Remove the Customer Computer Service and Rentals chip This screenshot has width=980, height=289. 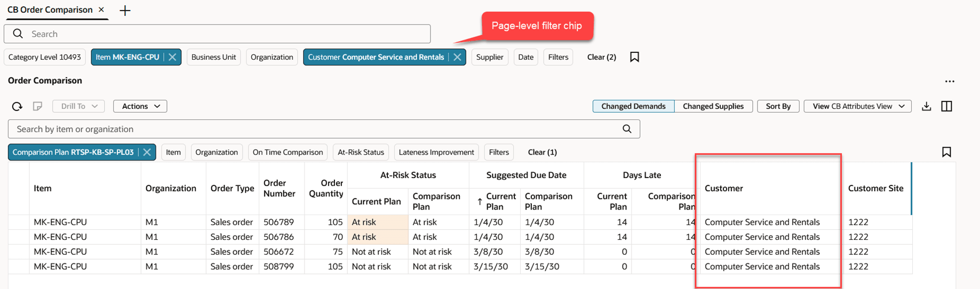pos(457,57)
